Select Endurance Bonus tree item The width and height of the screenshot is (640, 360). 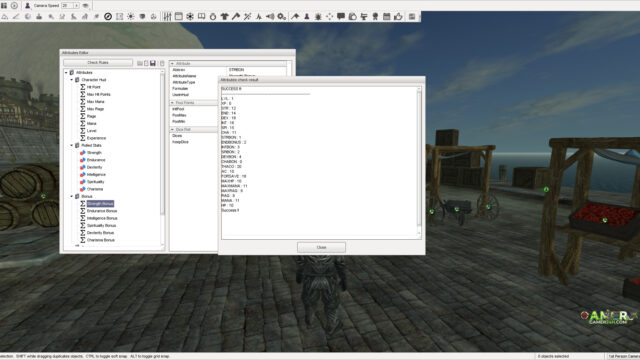click(x=102, y=211)
